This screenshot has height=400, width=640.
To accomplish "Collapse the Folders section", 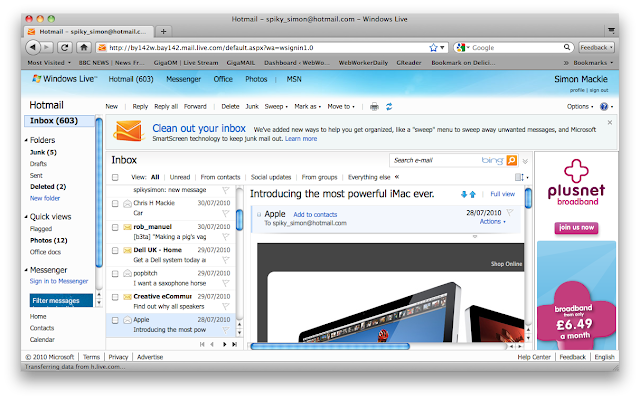I will tap(26, 140).
